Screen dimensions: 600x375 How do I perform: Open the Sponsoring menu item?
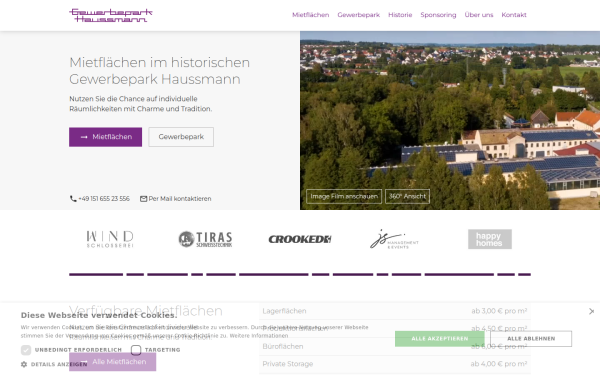click(438, 15)
